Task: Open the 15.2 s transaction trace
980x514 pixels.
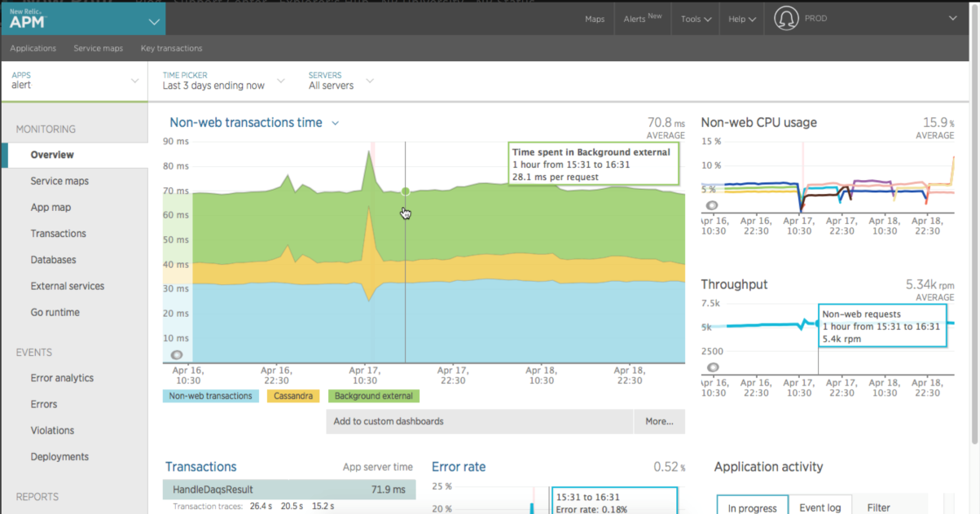Action: tap(323, 507)
